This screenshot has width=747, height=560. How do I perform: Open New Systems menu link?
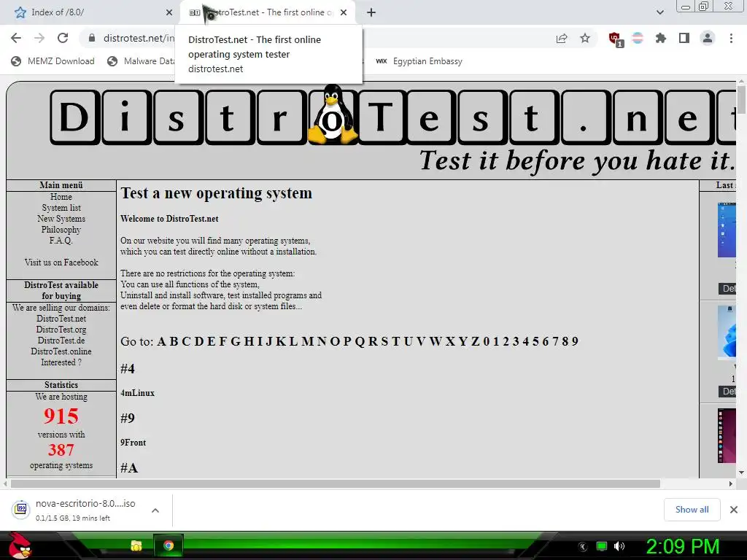(x=61, y=219)
